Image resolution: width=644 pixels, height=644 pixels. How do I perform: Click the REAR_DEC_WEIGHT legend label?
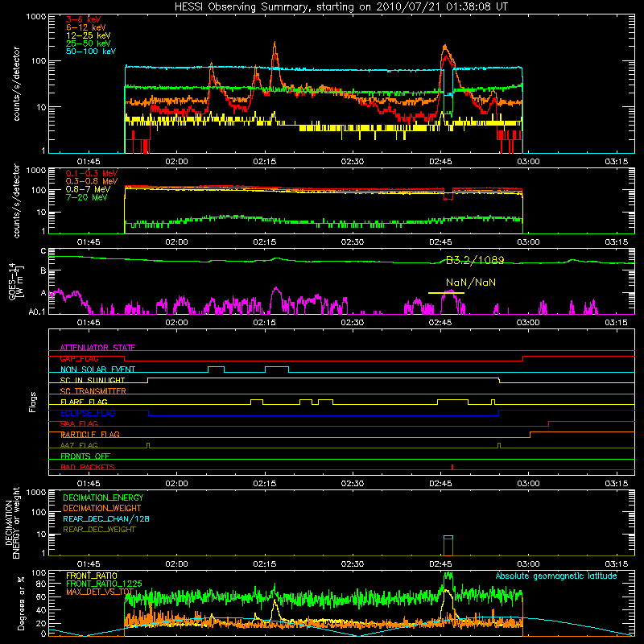click(99, 530)
